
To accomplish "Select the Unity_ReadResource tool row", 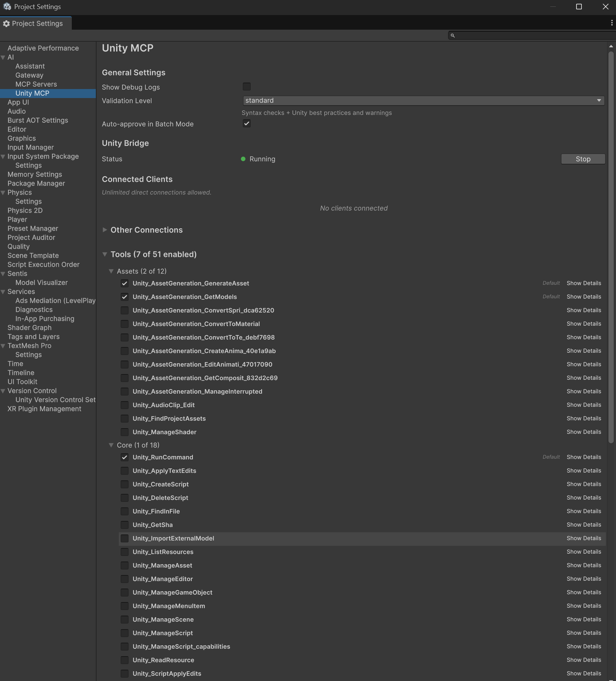I will pyautogui.click(x=362, y=660).
